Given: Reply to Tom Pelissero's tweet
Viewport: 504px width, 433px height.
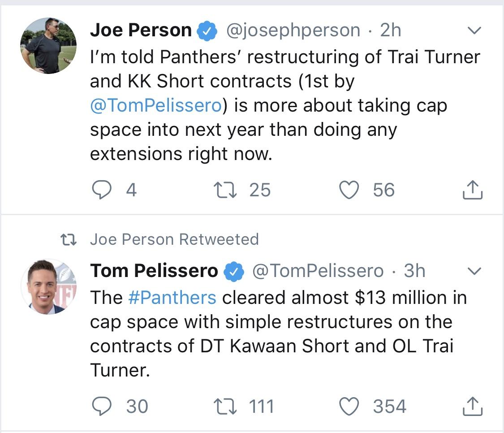Looking at the screenshot, I should tap(102, 406).
